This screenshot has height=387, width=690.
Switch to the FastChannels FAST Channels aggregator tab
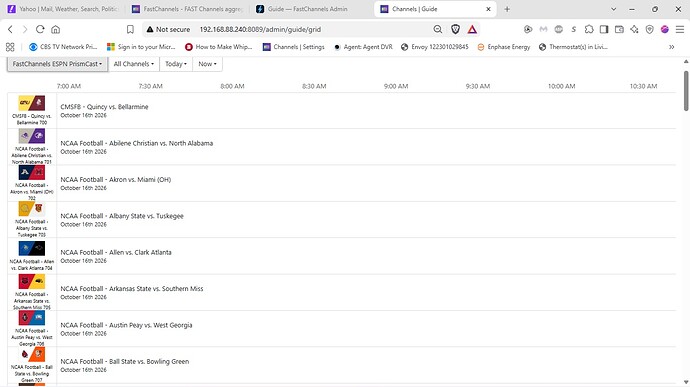[x=187, y=9]
